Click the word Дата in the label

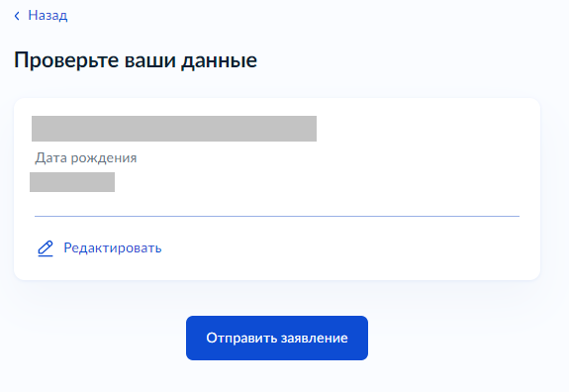pyautogui.click(x=50, y=158)
